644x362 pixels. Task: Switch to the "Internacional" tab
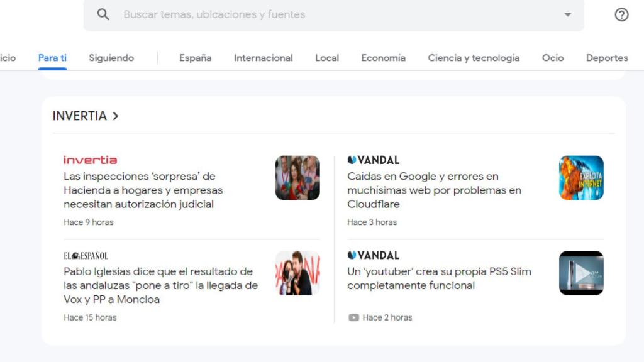(263, 57)
